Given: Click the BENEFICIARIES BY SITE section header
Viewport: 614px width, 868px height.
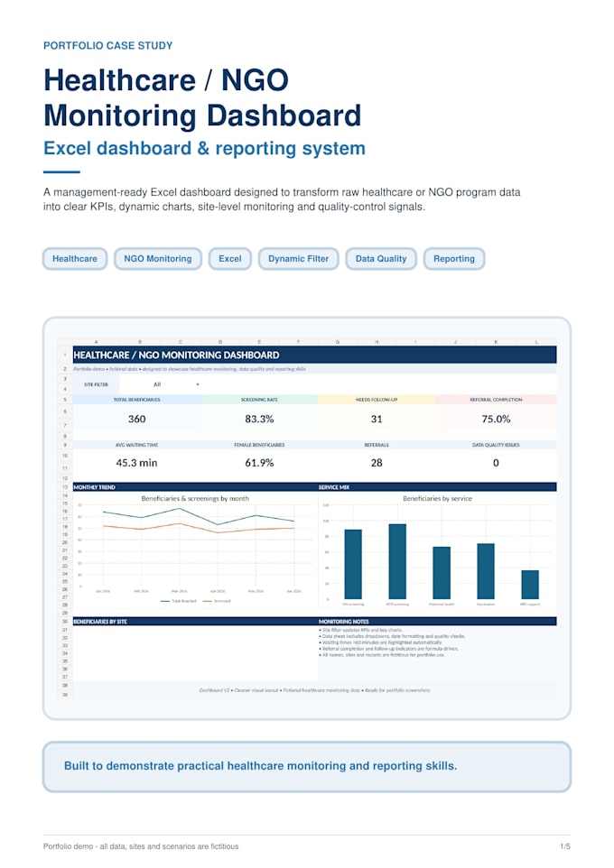Looking at the screenshot, I should tap(195, 622).
